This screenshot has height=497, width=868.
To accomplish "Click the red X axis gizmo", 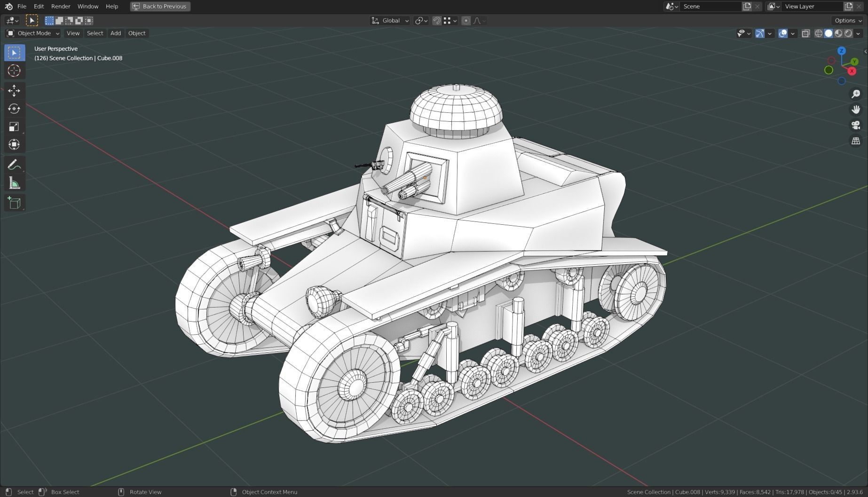I will [852, 71].
